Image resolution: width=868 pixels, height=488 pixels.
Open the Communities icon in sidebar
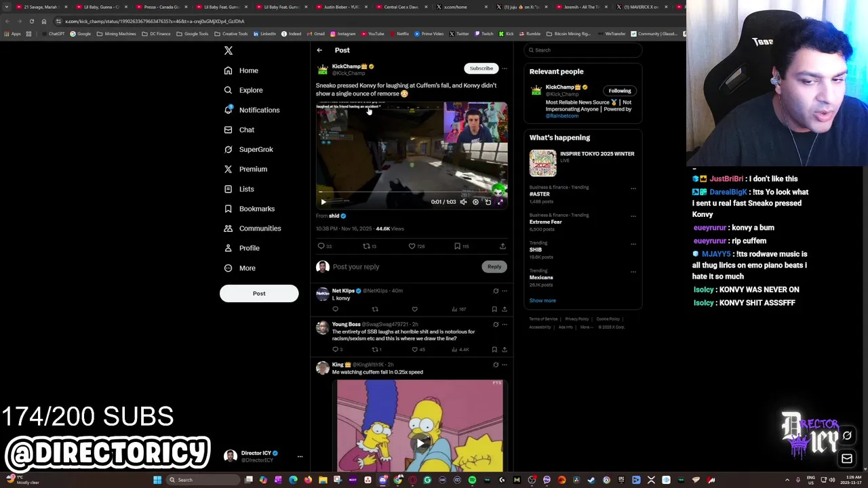pyautogui.click(x=228, y=228)
